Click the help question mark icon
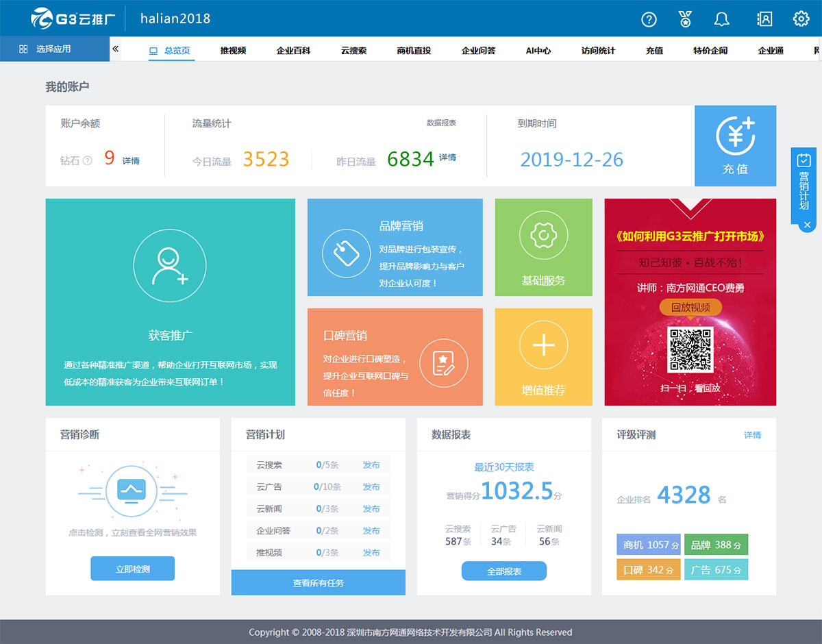 pos(649,19)
